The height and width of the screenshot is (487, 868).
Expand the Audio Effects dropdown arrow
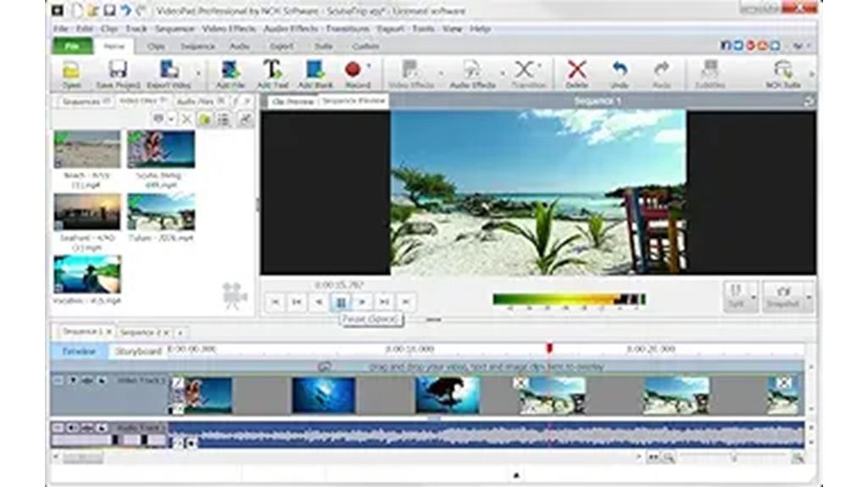coord(502,73)
